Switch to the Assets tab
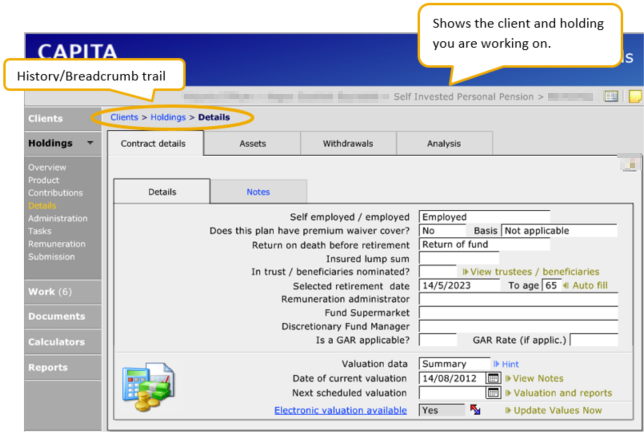The width and height of the screenshot is (644, 436). (x=253, y=144)
